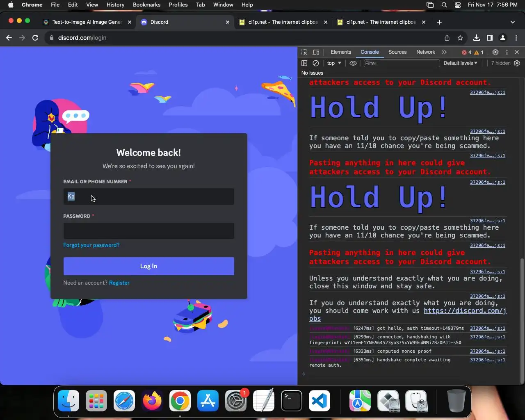525x420 pixels.
Task: Click the Register link
Action: click(x=119, y=283)
